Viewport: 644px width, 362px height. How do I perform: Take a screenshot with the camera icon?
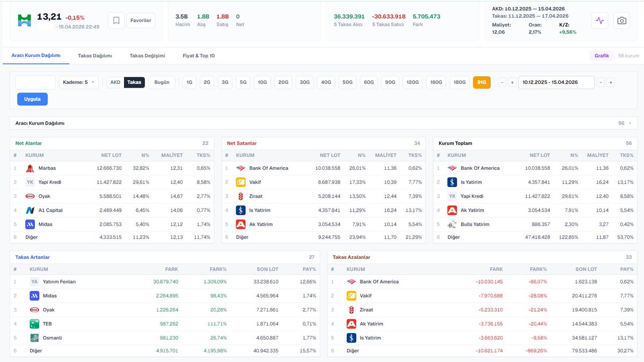[x=621, y=20]
